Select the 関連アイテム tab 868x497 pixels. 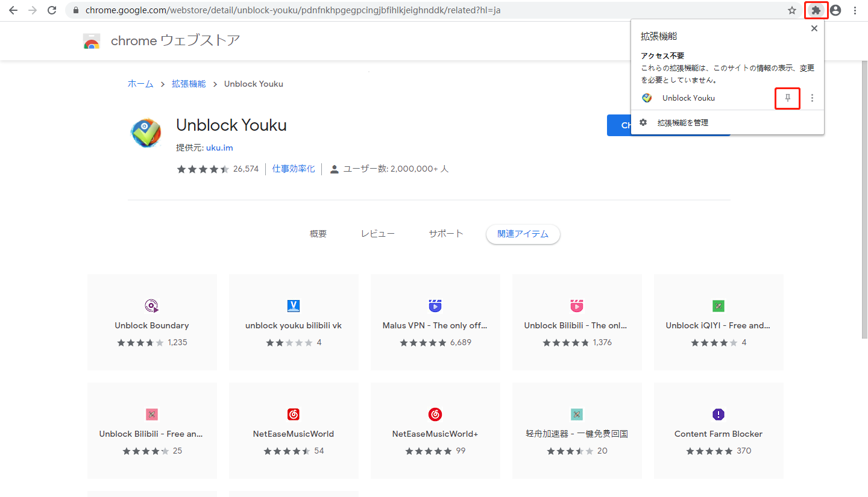pos(523,234)
